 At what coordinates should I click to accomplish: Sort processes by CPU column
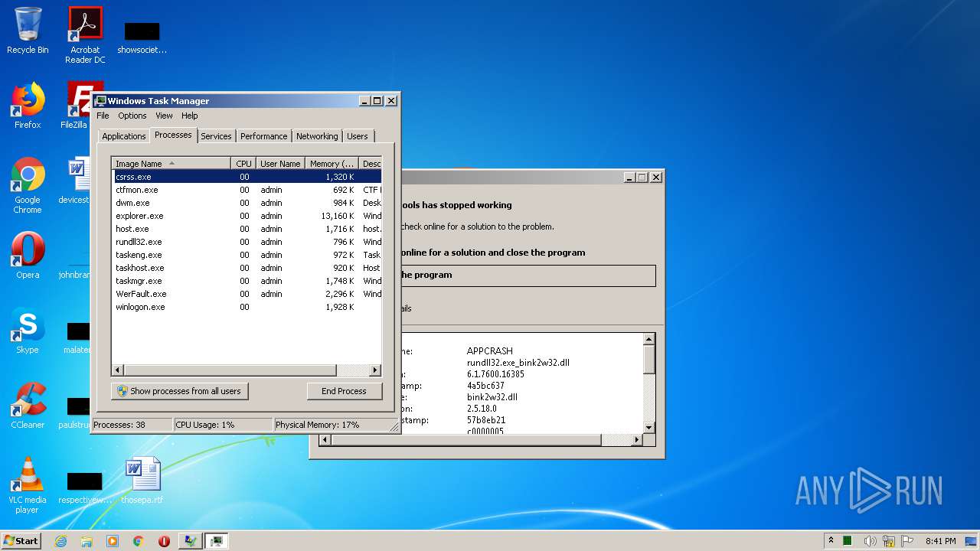click(x=243, y=163)
